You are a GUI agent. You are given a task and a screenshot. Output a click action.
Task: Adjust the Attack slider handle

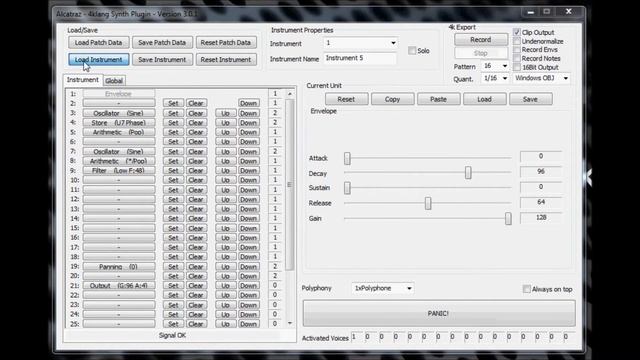coord(347,158)
